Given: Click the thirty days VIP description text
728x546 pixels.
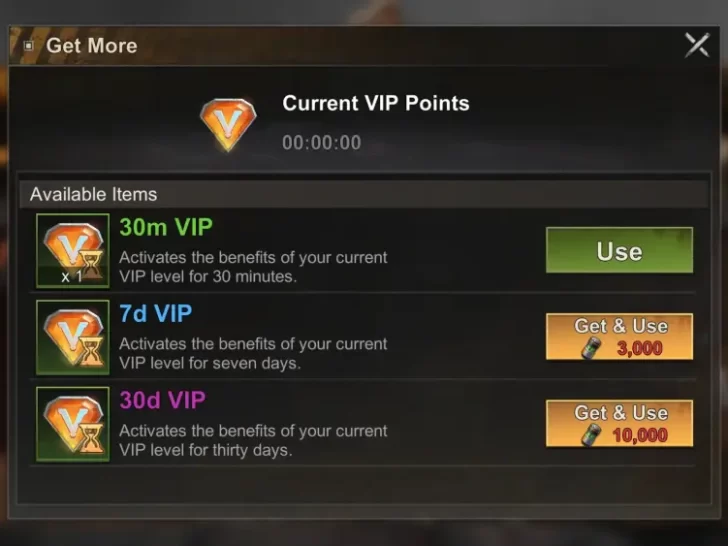Looking at the screenshot, I should pos(253,441).
